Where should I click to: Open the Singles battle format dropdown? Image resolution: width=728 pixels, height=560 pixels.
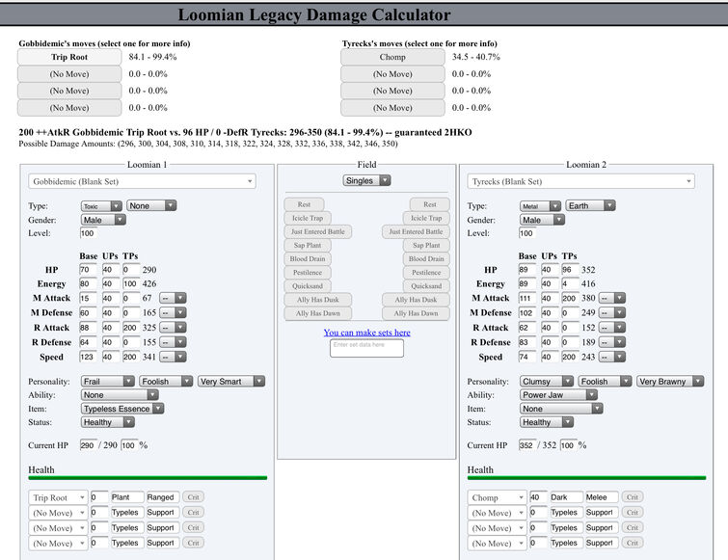point(366,180)
